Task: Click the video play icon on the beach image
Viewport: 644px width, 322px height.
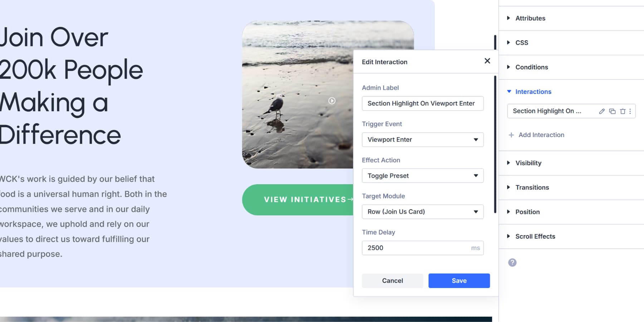Action: 332,101
